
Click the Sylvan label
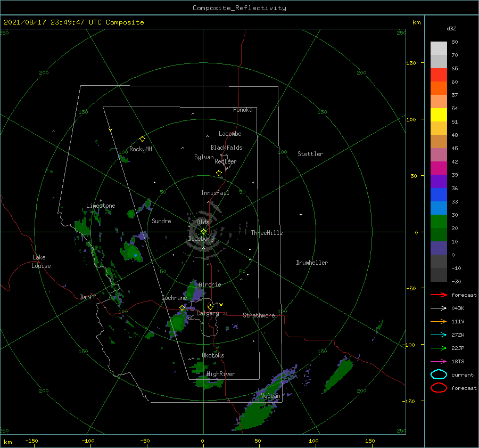204,157
